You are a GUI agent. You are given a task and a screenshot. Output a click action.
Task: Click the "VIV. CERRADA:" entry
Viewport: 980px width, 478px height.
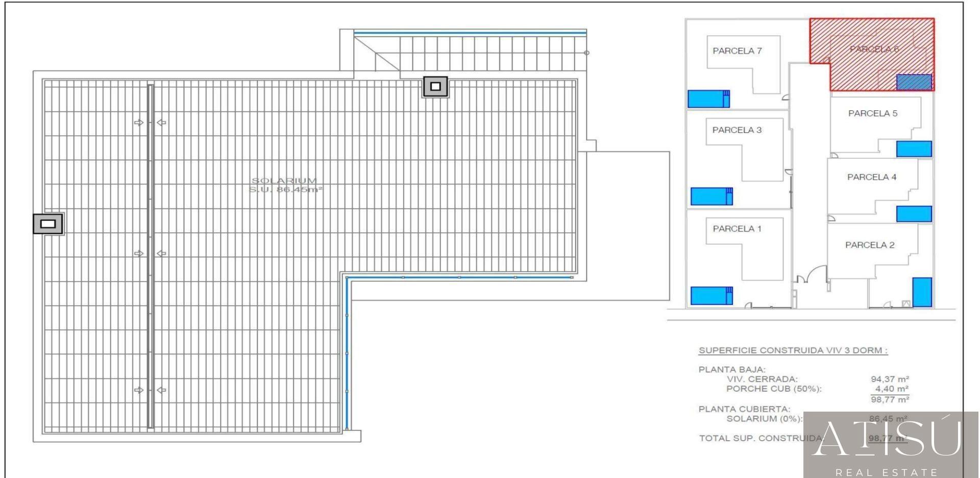click(762, 379)
